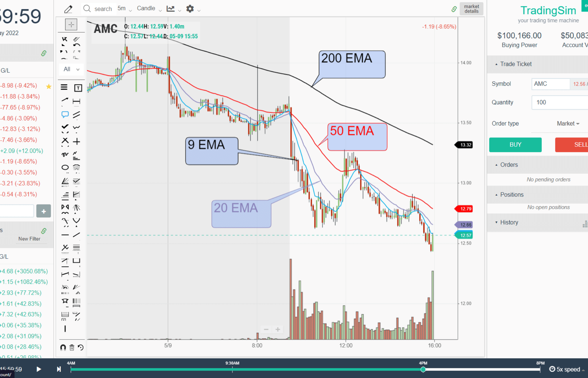588x378 pixels.
Task: Click the red SELL button
Action: pyautogui.click(x=572, y=145)
